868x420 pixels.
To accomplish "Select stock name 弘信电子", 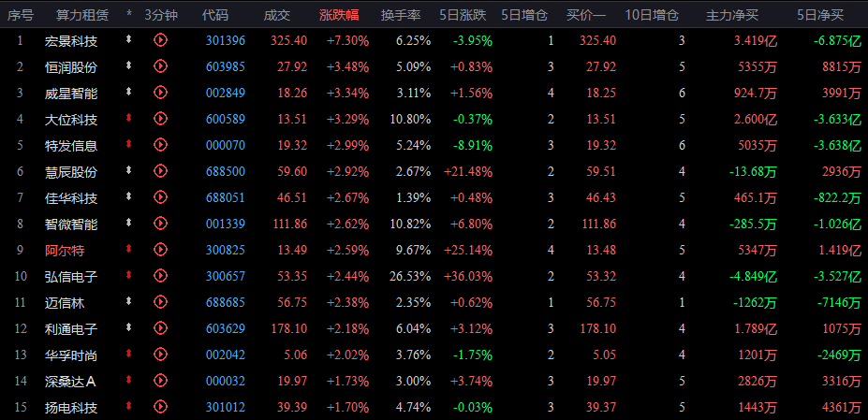I will coord(71,276).
